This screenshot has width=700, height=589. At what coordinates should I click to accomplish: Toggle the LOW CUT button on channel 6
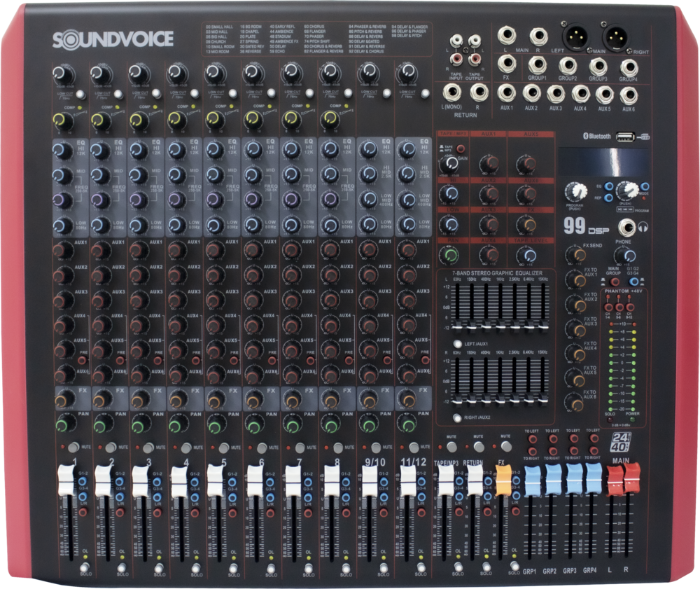(272, 93)
